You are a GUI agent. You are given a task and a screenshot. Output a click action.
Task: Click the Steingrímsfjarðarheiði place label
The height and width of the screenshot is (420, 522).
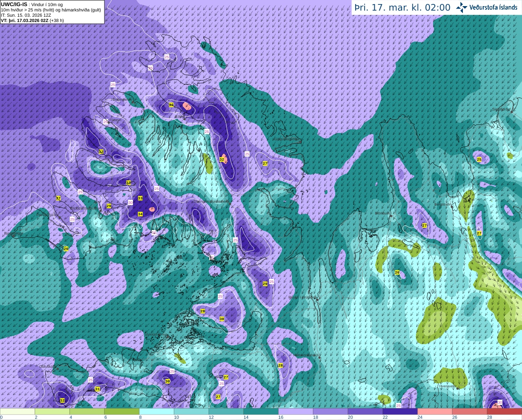(212, 201)
